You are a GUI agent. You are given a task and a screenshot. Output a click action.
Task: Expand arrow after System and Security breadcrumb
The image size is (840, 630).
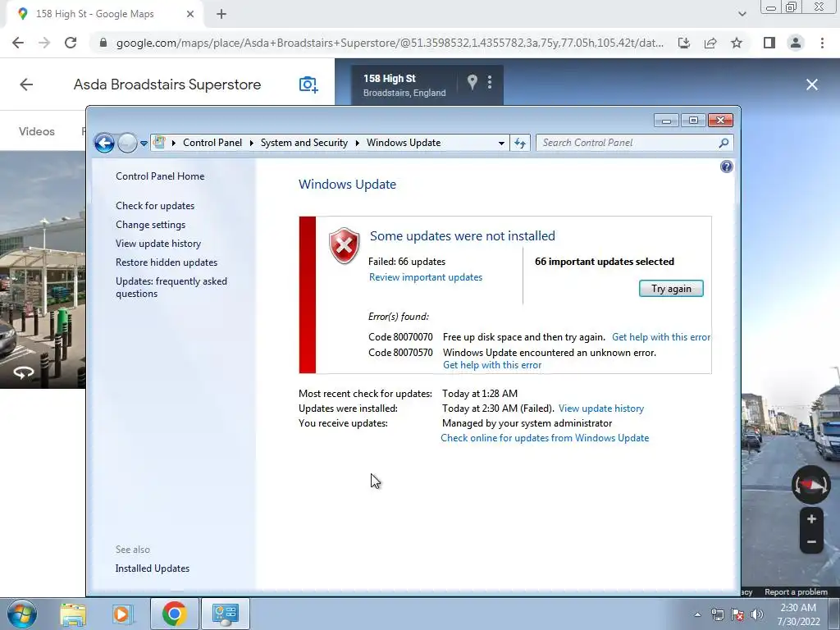[x=358, y=143]
